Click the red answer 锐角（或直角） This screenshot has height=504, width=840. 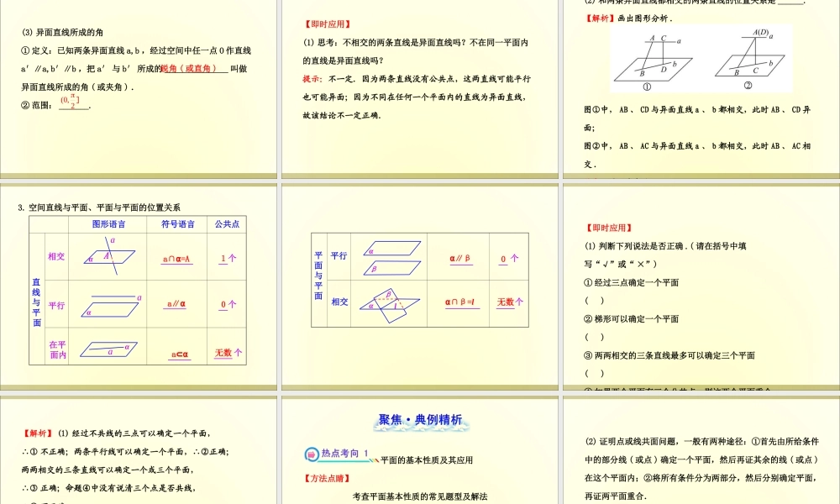tap(188, 69)
